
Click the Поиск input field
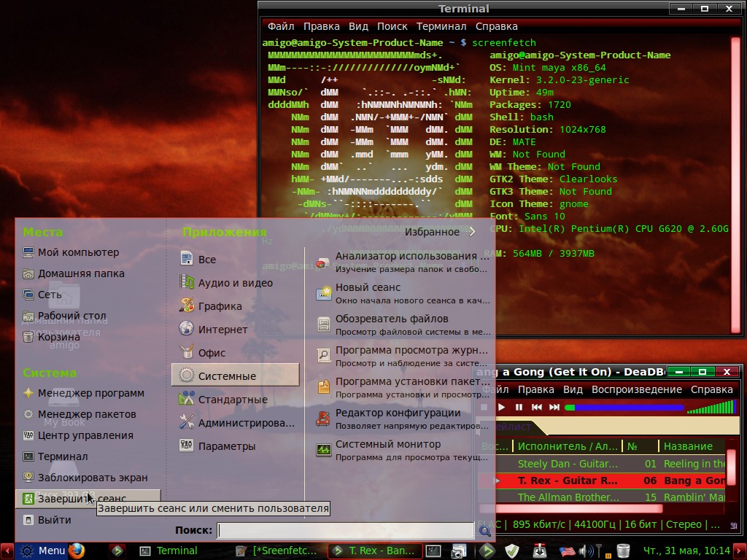click(345, 530)
